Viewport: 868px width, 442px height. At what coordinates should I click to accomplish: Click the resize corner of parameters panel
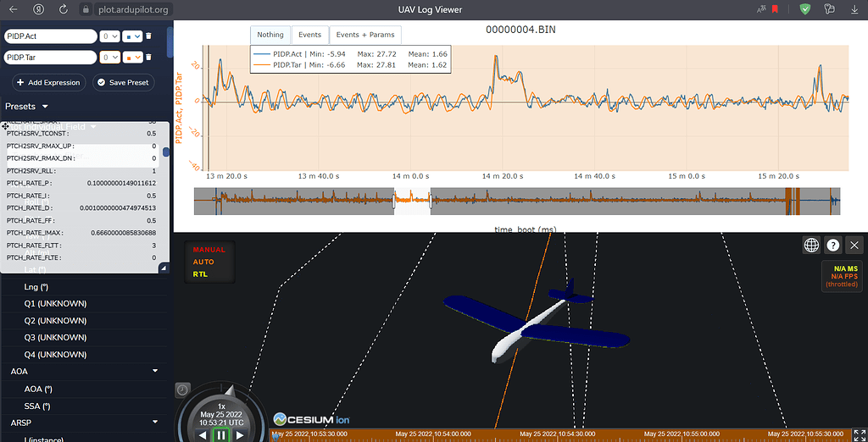tap(164, 268)
